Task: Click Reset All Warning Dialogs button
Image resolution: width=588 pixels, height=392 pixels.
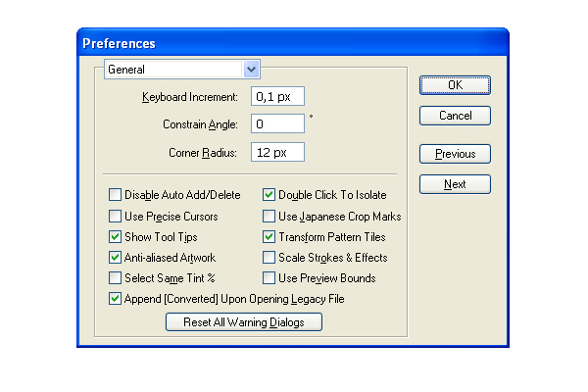Action: [x=244, y=322]
